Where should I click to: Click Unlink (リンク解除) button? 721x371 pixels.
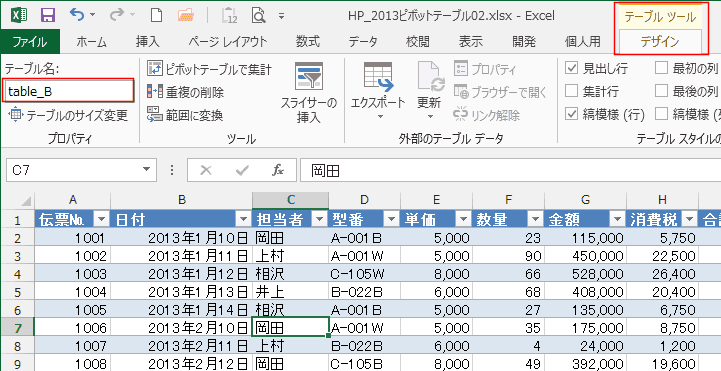pyautogui.click(x=486, y=115)
